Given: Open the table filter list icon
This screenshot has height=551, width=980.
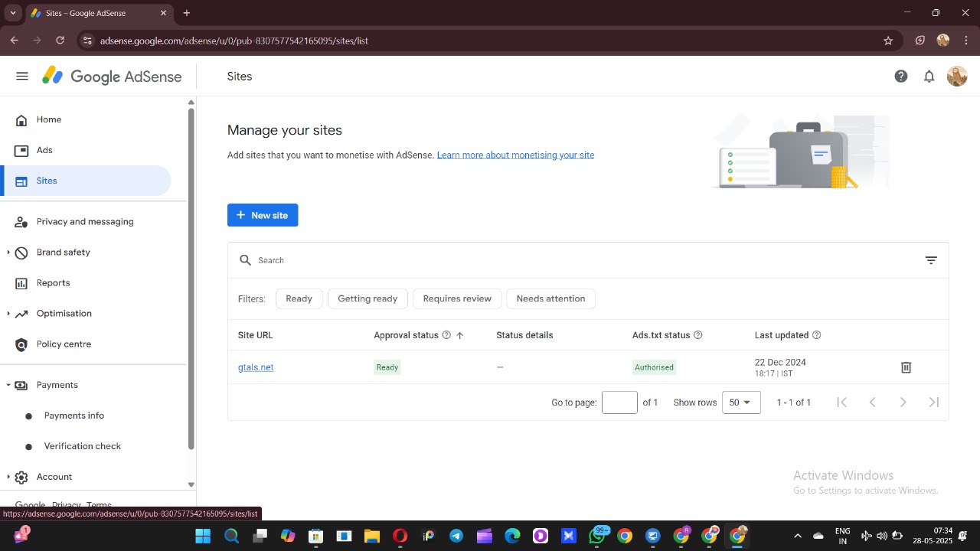Looking at the screenshot, I should pos(931,260).
